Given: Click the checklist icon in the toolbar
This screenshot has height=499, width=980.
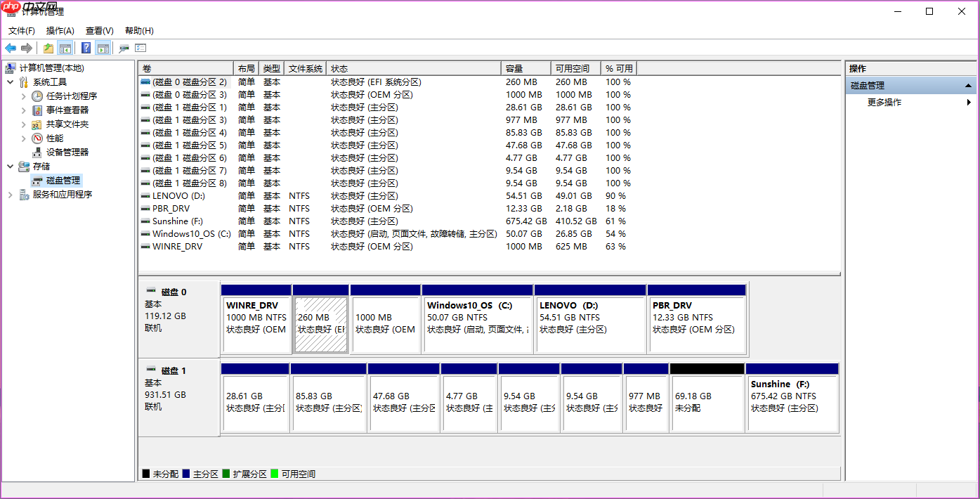Looking at the screenshot, I should (x=141, y=48).
